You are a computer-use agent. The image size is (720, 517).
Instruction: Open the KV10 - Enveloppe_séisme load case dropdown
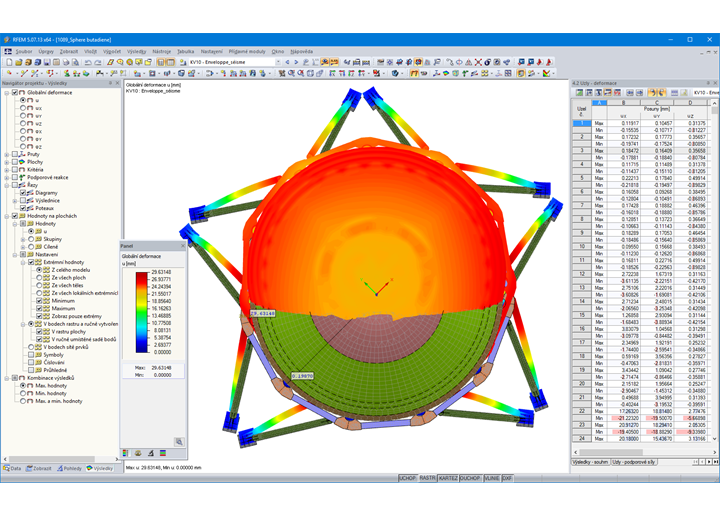coord(277,62)
